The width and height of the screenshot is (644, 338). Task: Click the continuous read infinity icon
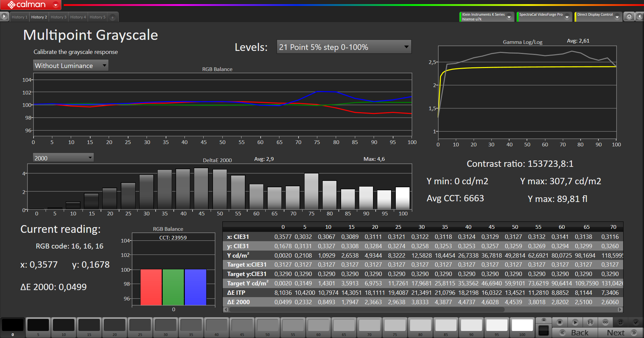pyautogui.click(x=605, y=322)
